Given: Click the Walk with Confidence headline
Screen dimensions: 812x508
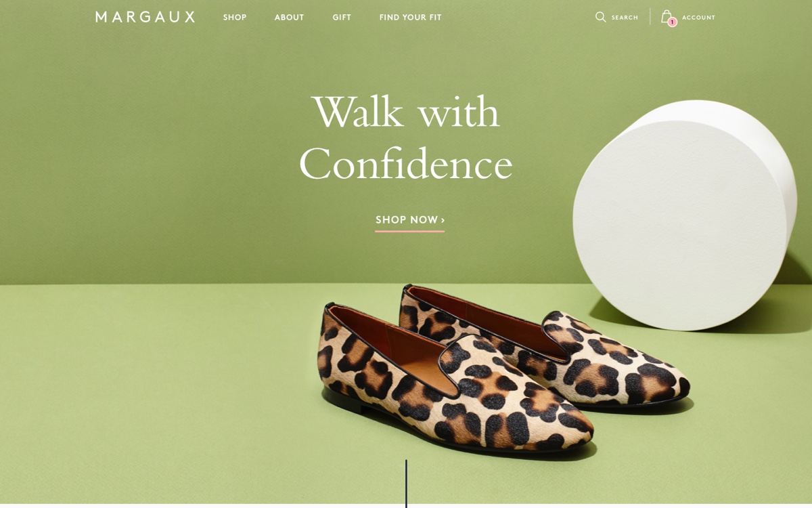Looking at the screenshot, I should [406, 137].
